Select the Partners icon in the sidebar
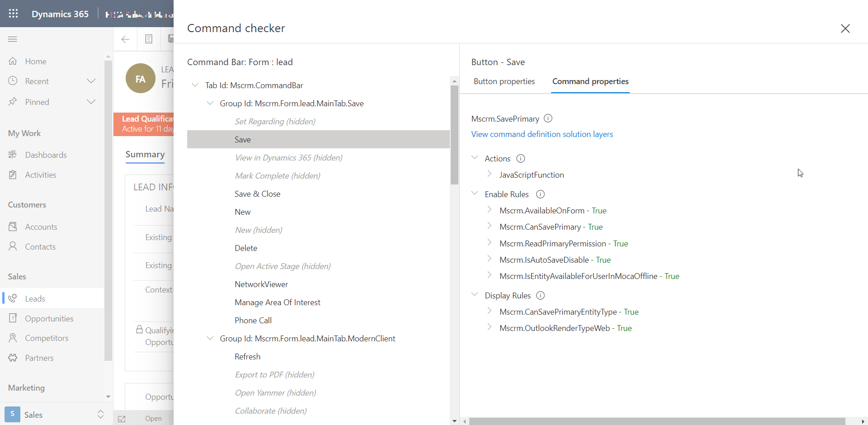Image resolution: width=868 pixels, height=425 pixels. (x=13, y=357)
